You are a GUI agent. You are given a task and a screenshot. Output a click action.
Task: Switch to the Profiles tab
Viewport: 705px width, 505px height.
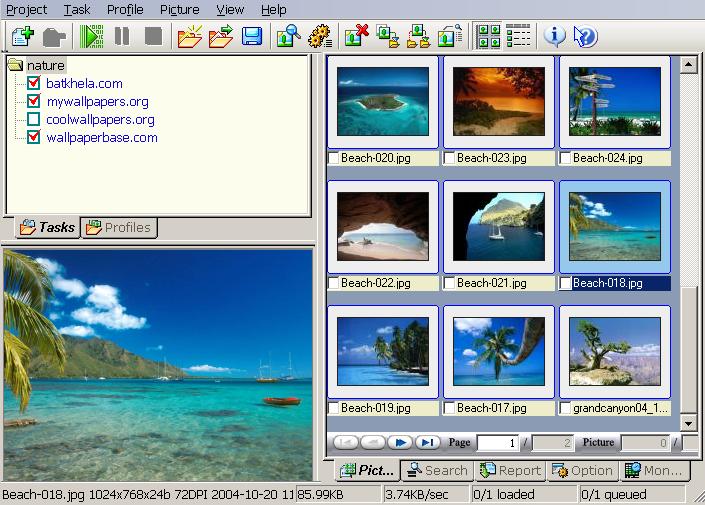[x=119, y=227]
